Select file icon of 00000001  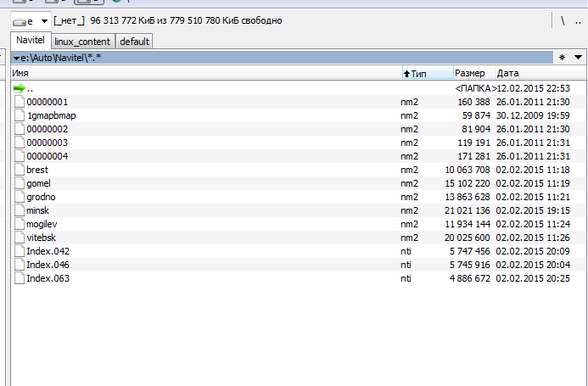[x=20, y=102]
